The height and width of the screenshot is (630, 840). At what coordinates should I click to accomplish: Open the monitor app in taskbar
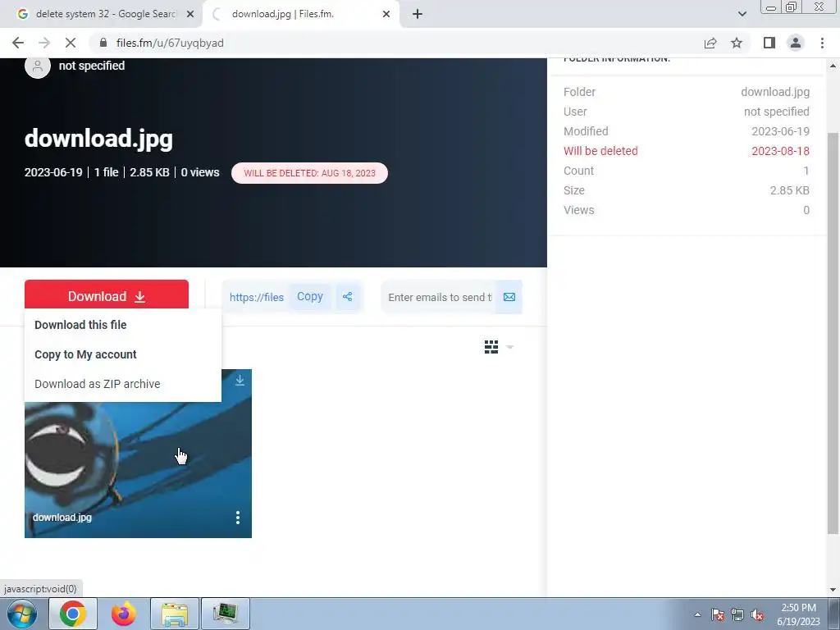pos(226,614)
